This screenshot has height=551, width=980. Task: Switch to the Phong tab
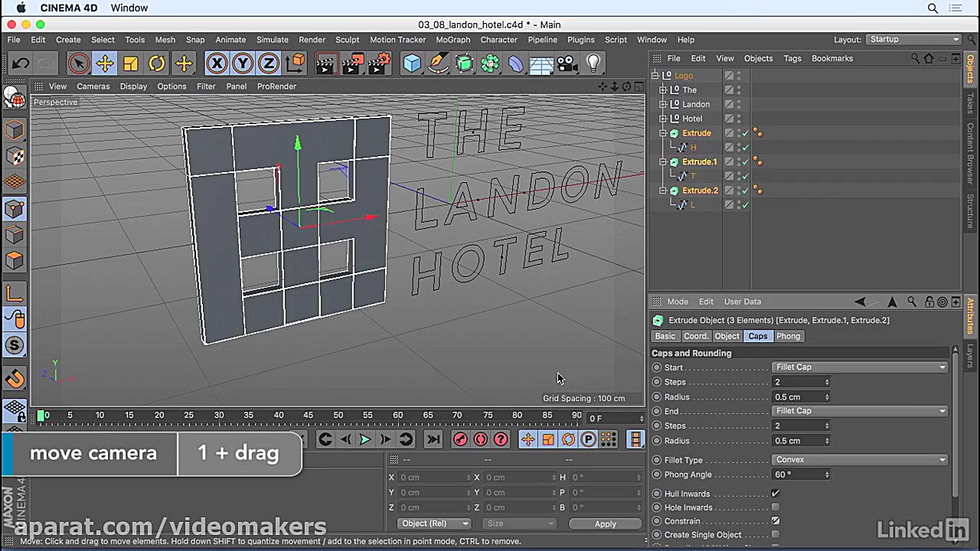coord(788,336)
